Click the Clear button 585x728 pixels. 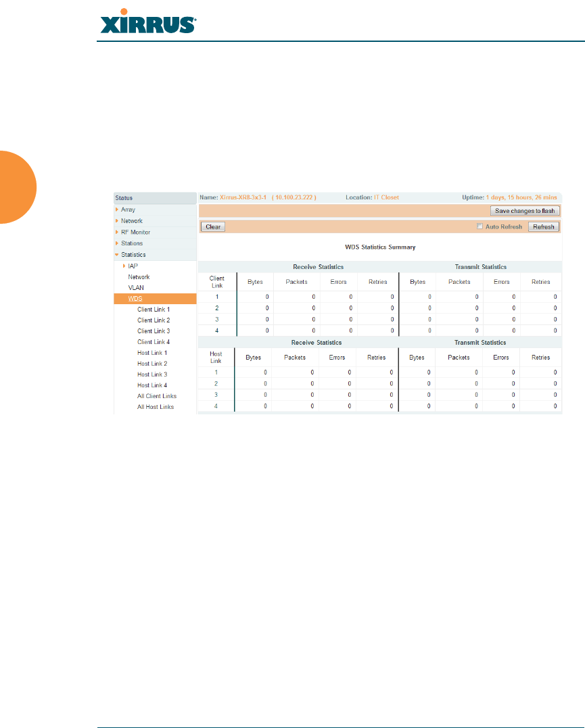coord(213,226)
